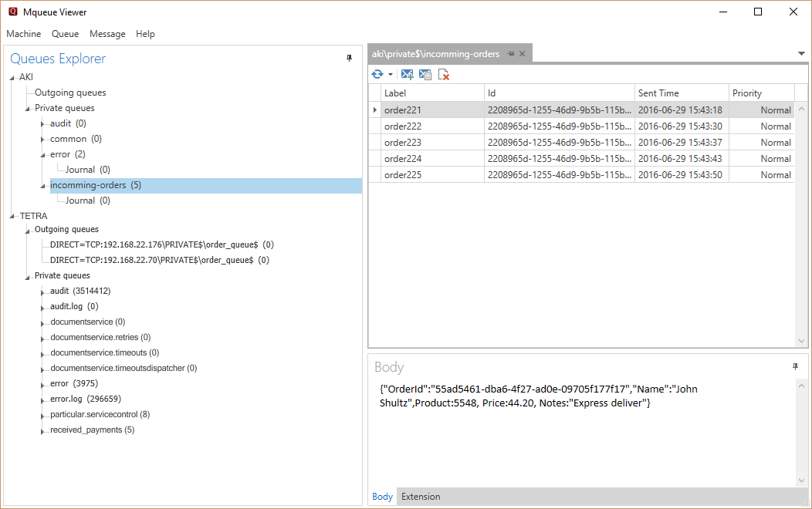Click the row selector of order221
The image size is (812, 509).
pyautogui.click(x=374, y=110)
